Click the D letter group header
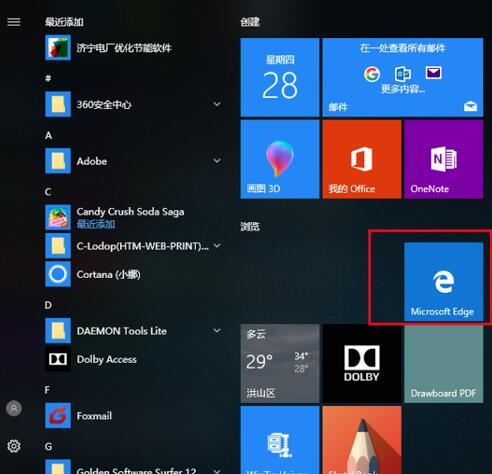The image size is (492, 474). (x=48, y=305)
